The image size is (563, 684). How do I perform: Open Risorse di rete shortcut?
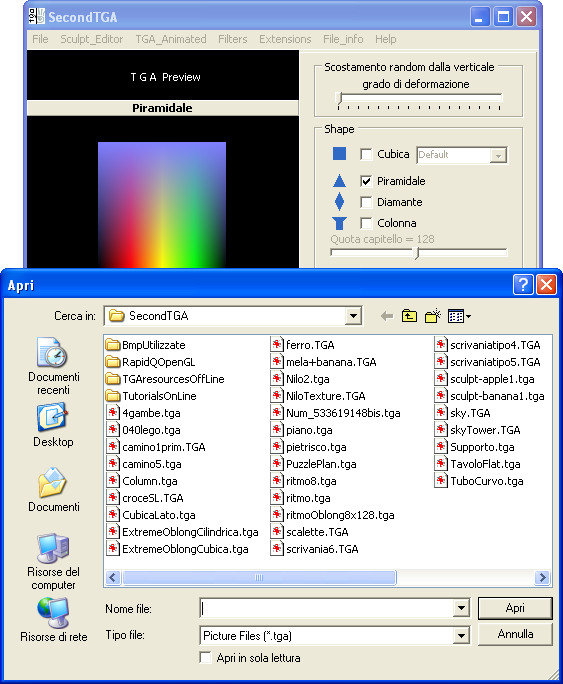click(53, 620)
